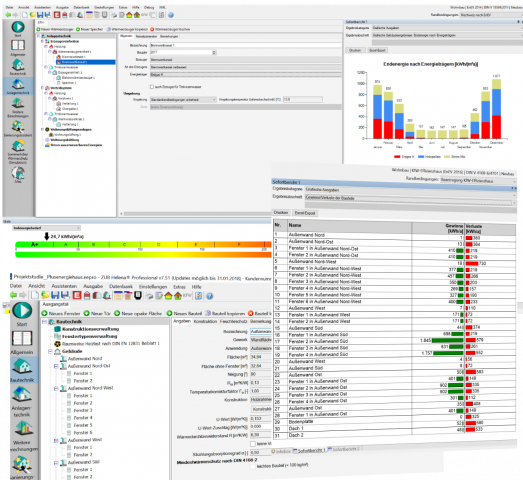Toggle the leichtes Bauteil checkbox
The image size is (523, 480).
[253, 466]
